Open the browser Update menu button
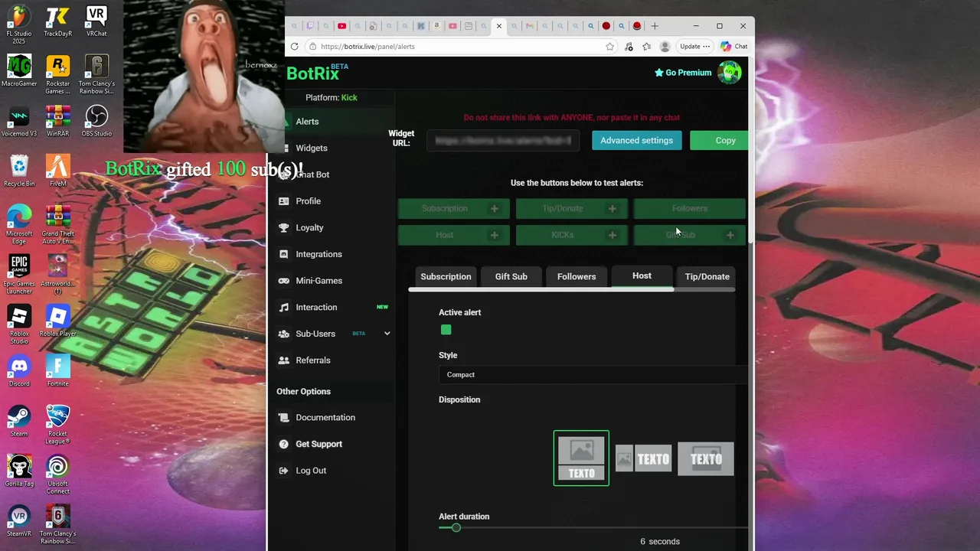This screenshot has width=980, height=551. (x=694, y=46)
